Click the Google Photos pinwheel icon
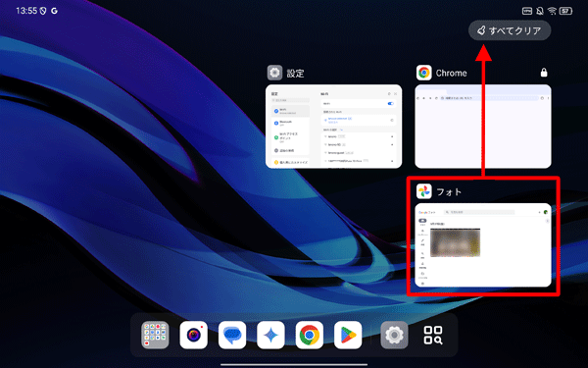Screen dimensions: 588x368 424,191
